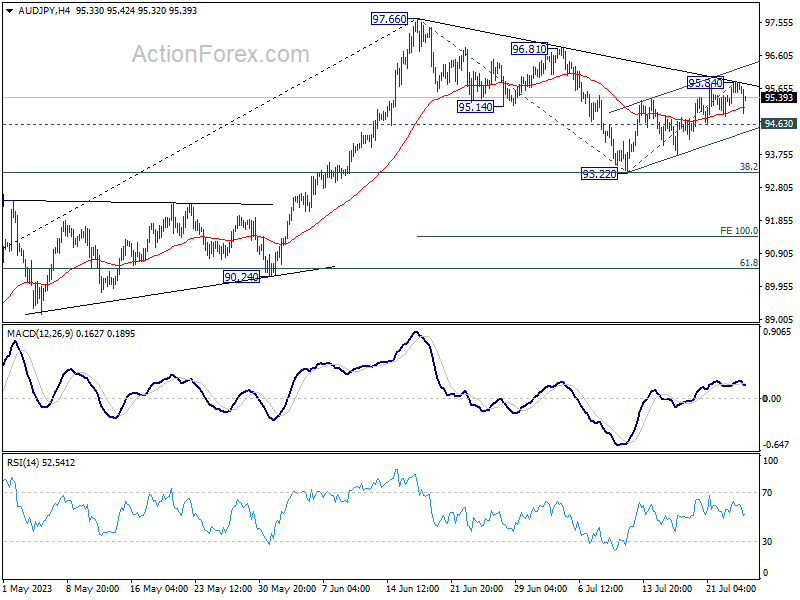Click the 97.555 price scale value
The width and height of the screenshot is (800, 600).
(779, 23)
